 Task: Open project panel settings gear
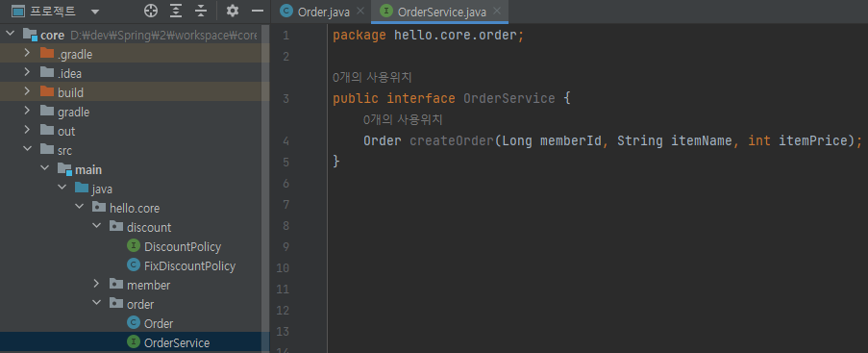[x=233, y=11]
